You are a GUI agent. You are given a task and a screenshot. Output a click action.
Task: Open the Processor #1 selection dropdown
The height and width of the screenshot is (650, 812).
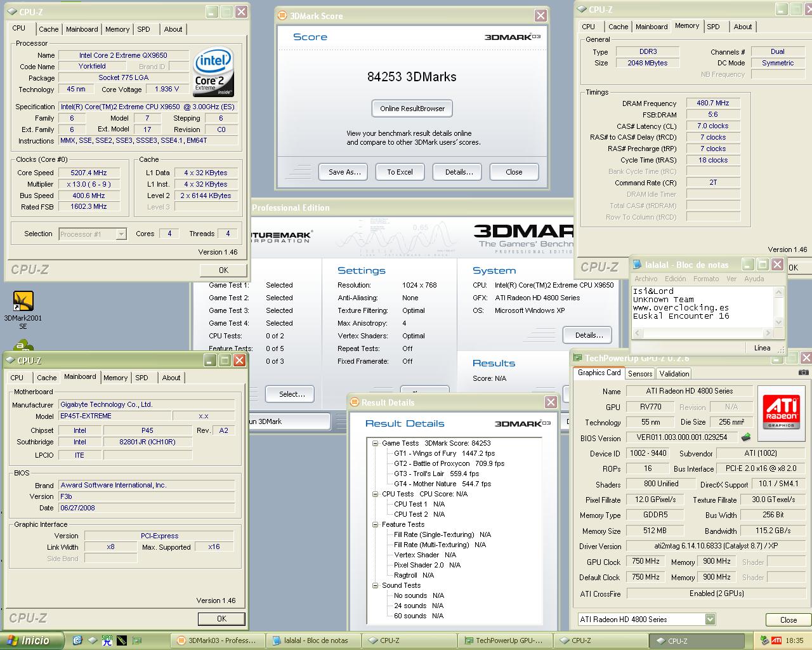pos(121,234)
